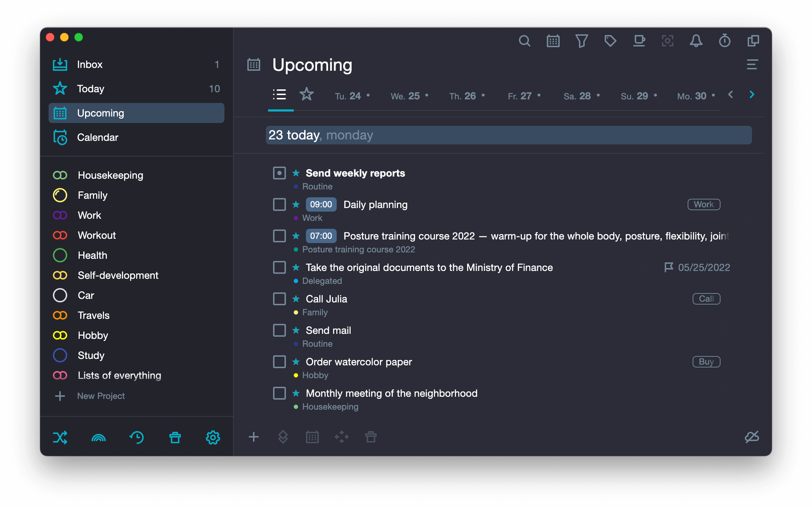The height and width of the screenshot is (509, 812).
Task: Check off Ministry of Finance documents task
Action: [279, 267]
